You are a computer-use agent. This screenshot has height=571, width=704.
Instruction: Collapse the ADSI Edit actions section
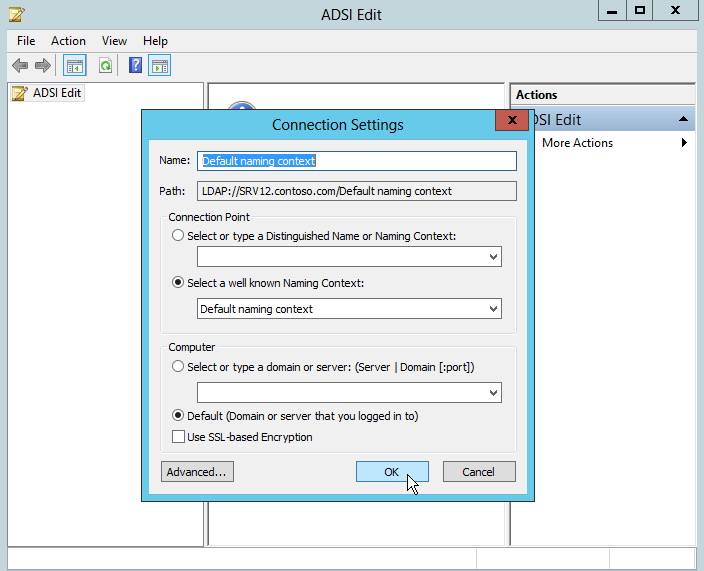683,119
